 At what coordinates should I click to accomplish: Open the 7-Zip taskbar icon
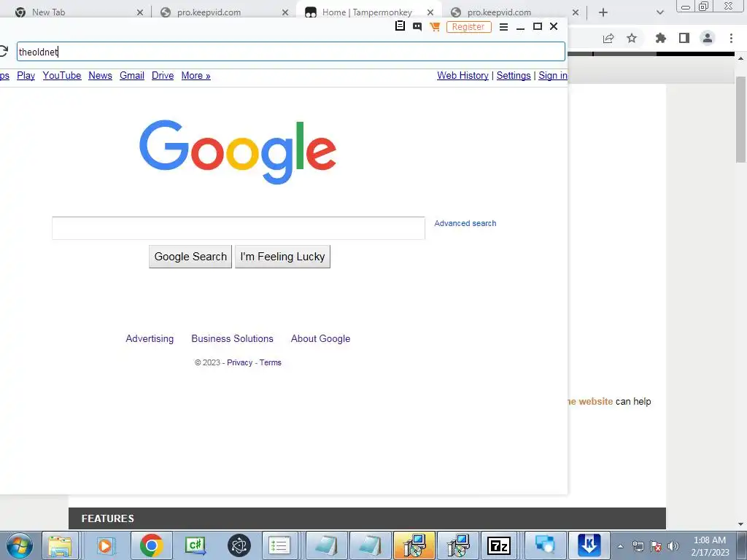pos(499,545)
